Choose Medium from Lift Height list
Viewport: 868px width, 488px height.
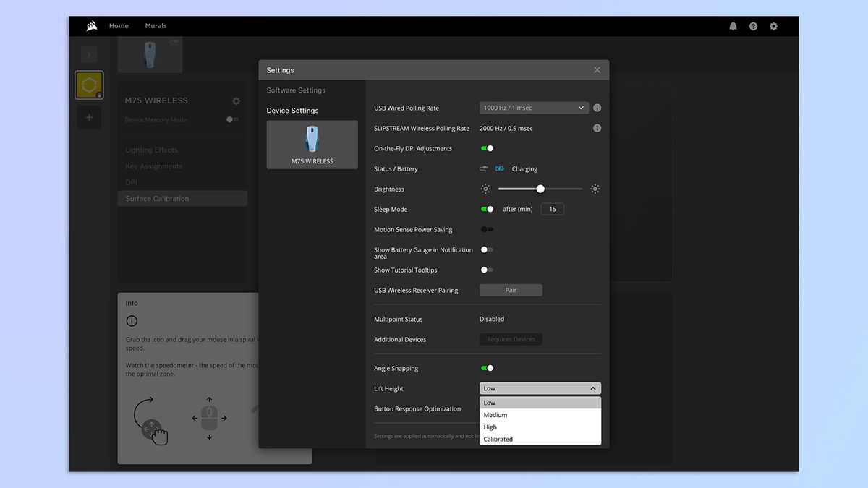(495, 415)
